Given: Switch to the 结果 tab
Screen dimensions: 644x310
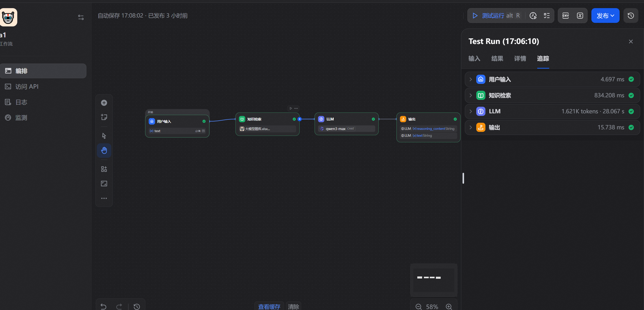Looking at the screenshot, I should (x=497, y=59).
